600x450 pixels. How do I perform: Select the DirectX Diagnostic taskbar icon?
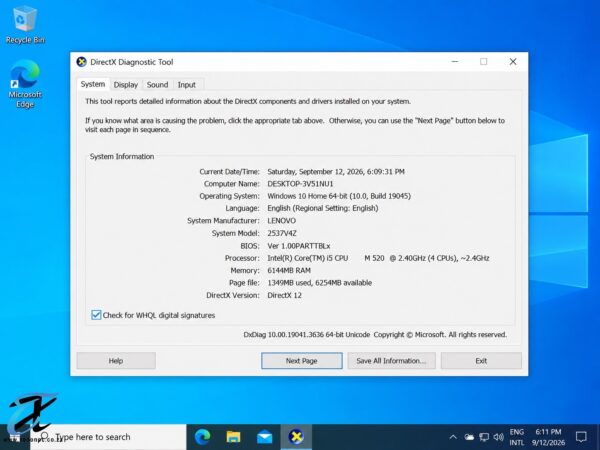[x=296, y=437]
